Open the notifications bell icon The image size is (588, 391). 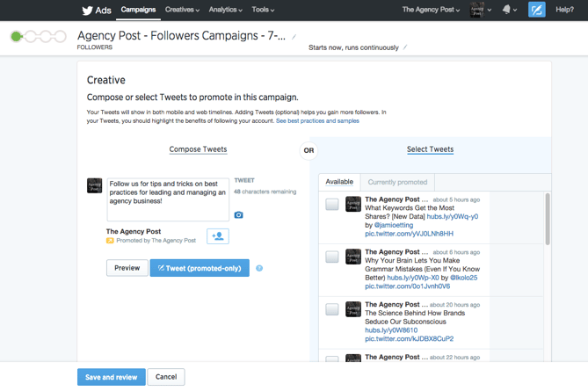tap(506, 10)
